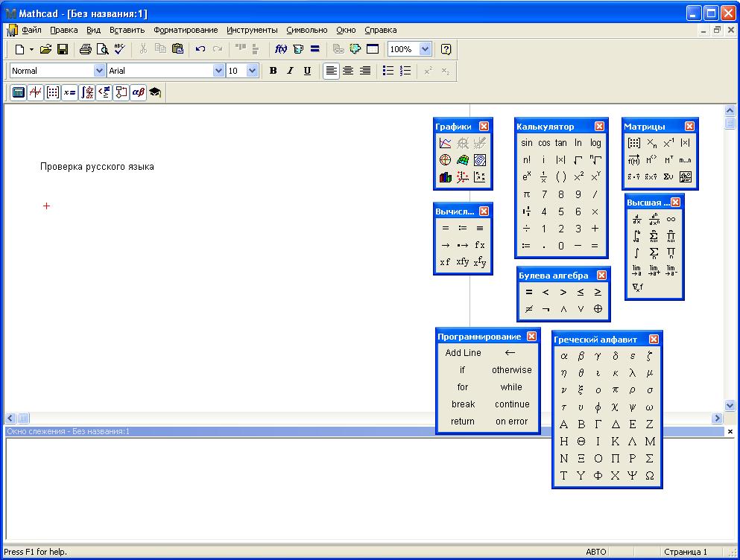
Task: Enable bulleted list formatting
Action: click(388, 71)
